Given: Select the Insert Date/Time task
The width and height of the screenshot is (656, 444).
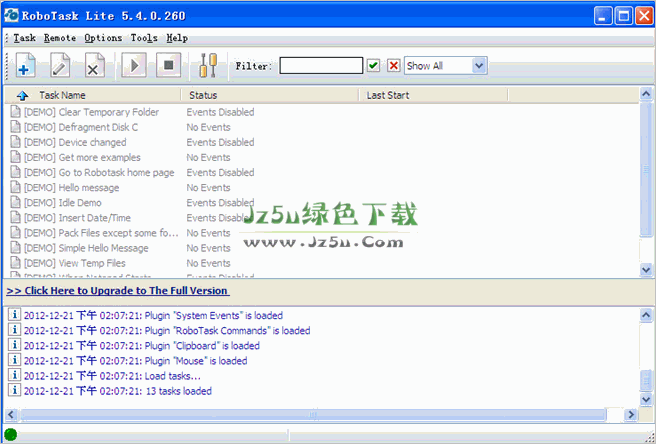Looking at the screenshot, I should (77, 218).
